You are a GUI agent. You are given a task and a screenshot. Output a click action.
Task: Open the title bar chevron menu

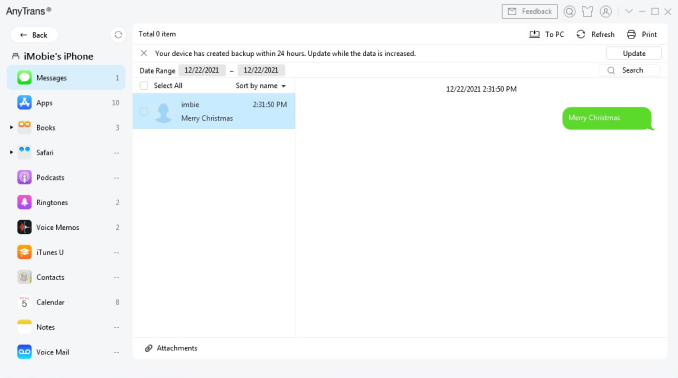coord(629,11)
